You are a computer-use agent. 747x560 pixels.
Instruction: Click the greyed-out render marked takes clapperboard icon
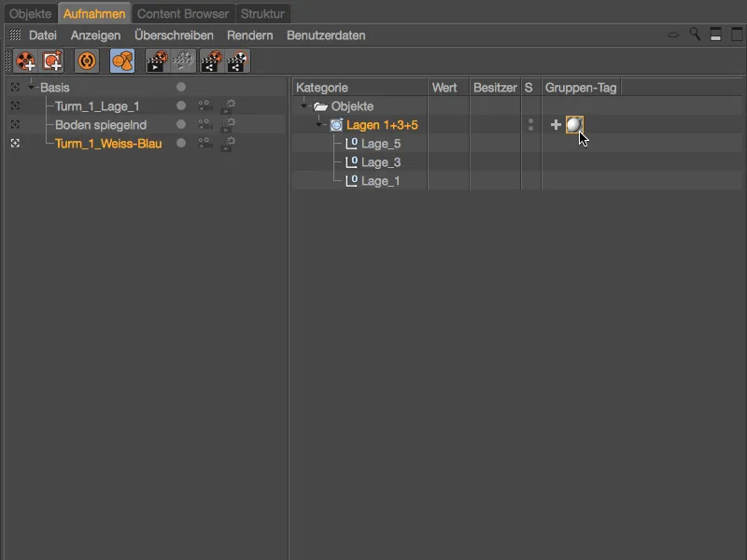pos(184,61)
